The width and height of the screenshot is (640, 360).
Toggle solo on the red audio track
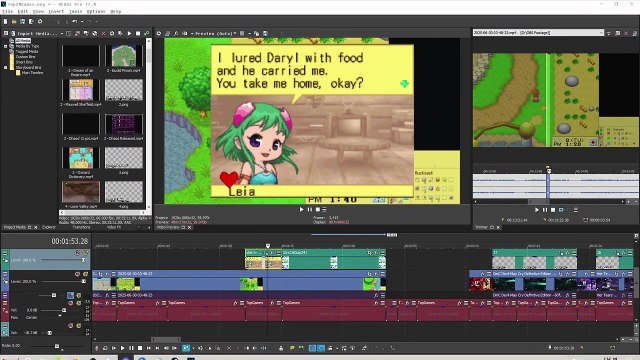(x=78, y=303)
